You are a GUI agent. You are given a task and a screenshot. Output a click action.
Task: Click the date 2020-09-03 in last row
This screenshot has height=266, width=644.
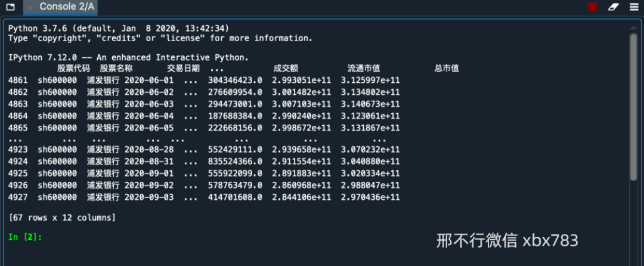[x=149, y=197]
